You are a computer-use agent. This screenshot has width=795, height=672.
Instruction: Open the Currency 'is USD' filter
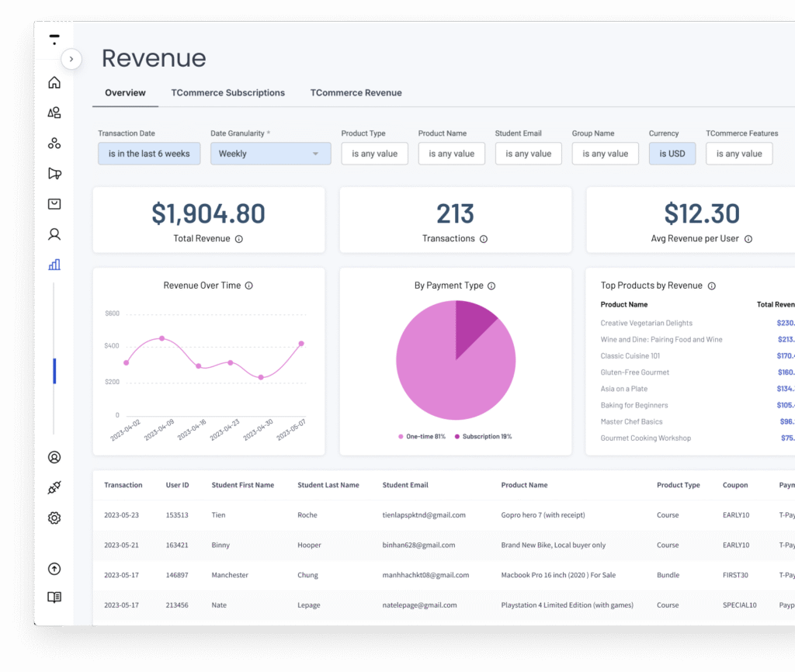672,154
